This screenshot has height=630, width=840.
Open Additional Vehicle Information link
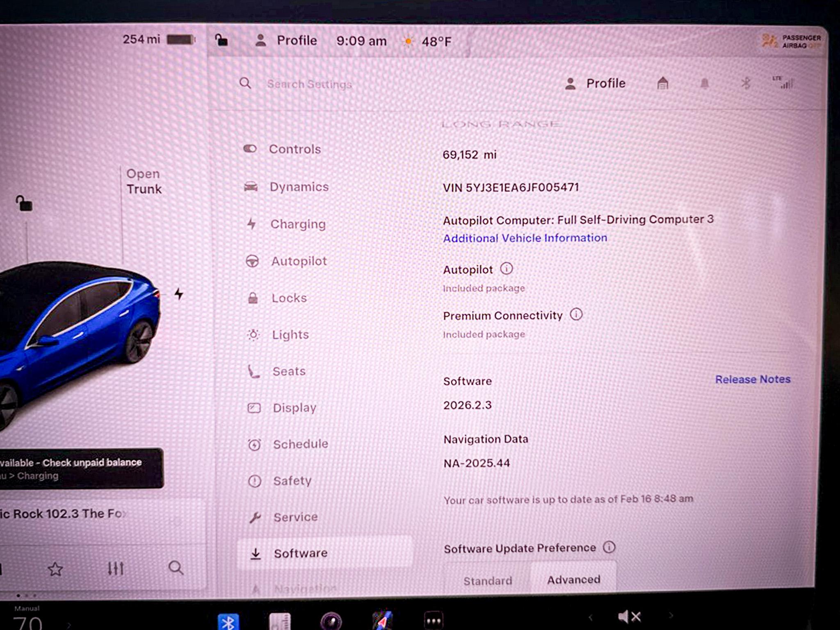(525, 238)
